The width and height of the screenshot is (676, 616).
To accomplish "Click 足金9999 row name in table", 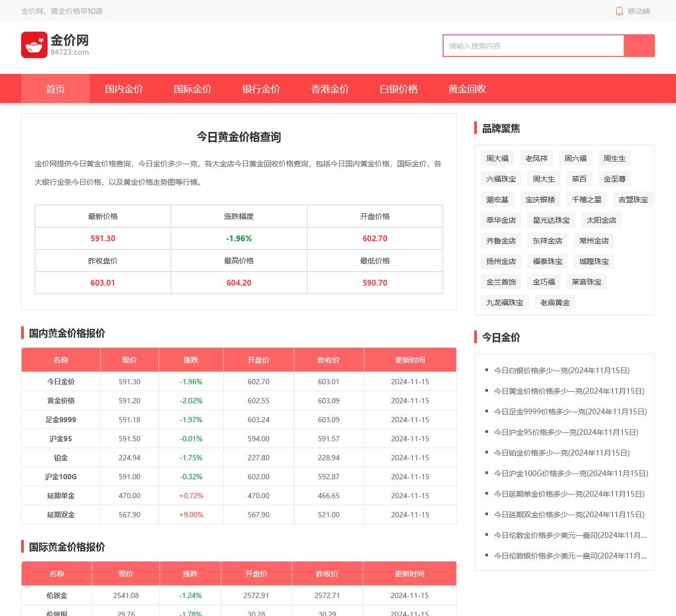I will click(61, 420).
